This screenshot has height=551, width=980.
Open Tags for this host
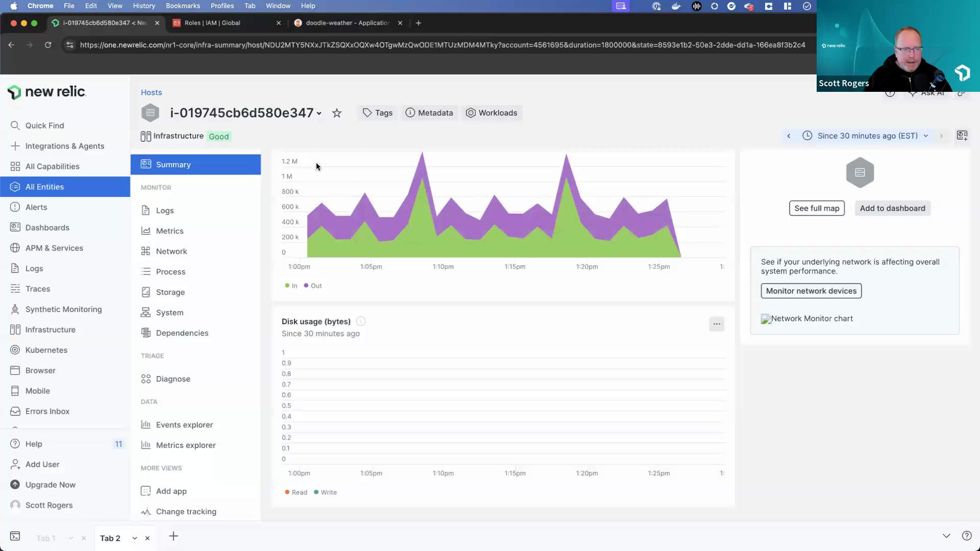click(x=377, y=113)
